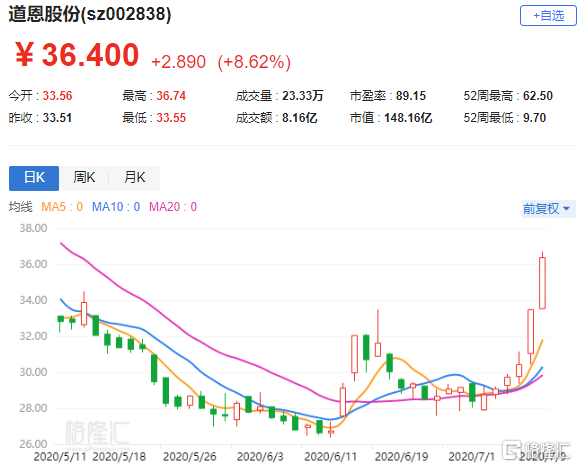Image resolution: width=577 pixels, height=467 pixels.
Task: Click the current price ¥36.400
Action: click(77, 55)
